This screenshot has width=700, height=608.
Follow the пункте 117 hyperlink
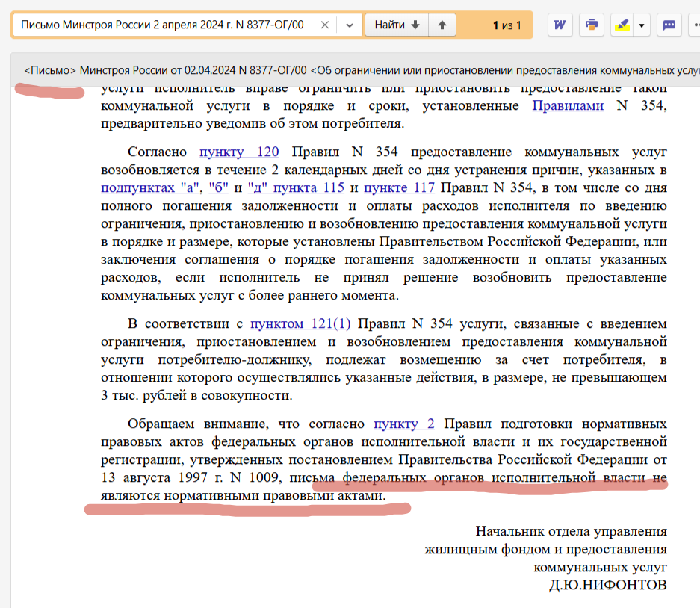pyautogui.click(x=400, y=187)
